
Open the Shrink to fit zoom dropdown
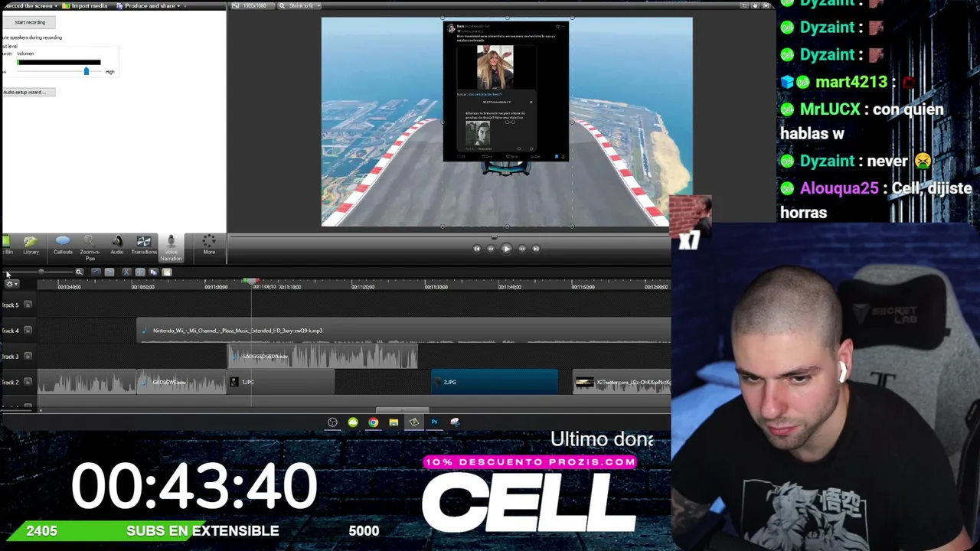(x=301, y=6)
